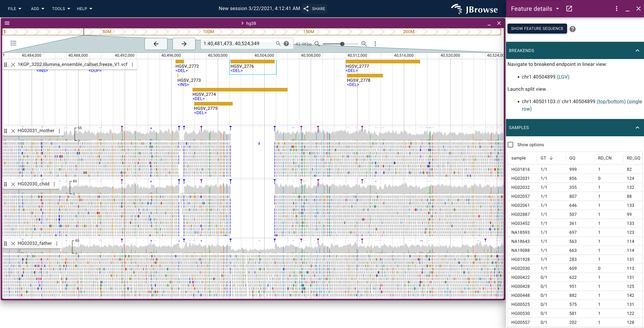Collapse the BREAKENDS section
This screenshot has width=644, height=328.
point(637,51)
